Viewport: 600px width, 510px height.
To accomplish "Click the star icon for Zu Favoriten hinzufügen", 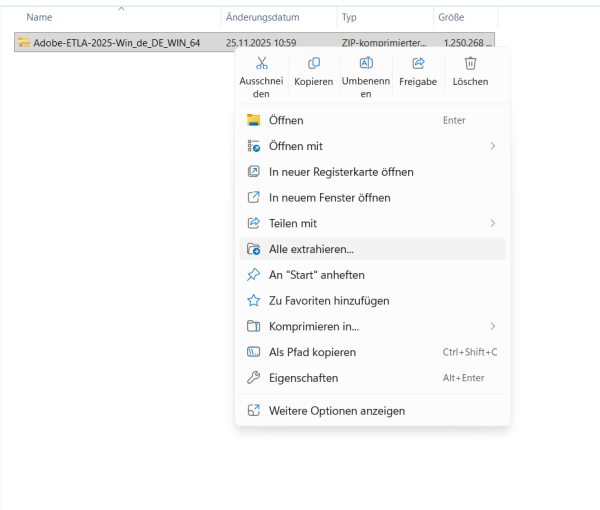I will click(253, 301).
